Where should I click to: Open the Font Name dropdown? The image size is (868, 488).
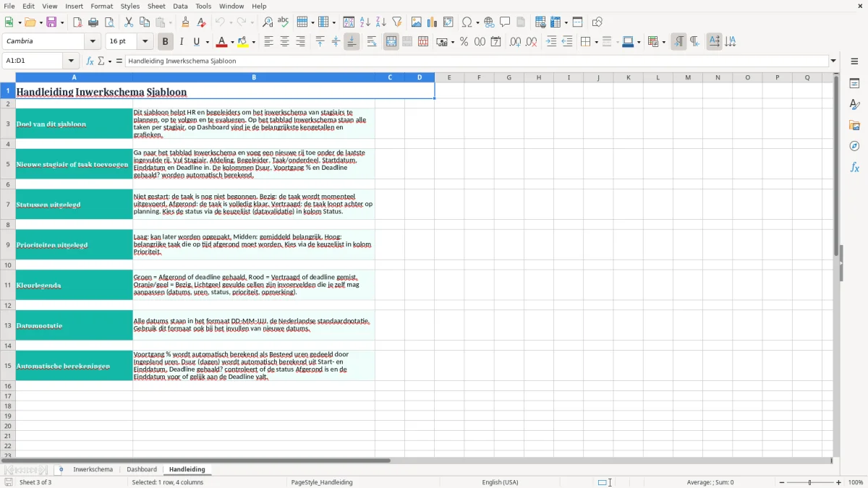93,42
